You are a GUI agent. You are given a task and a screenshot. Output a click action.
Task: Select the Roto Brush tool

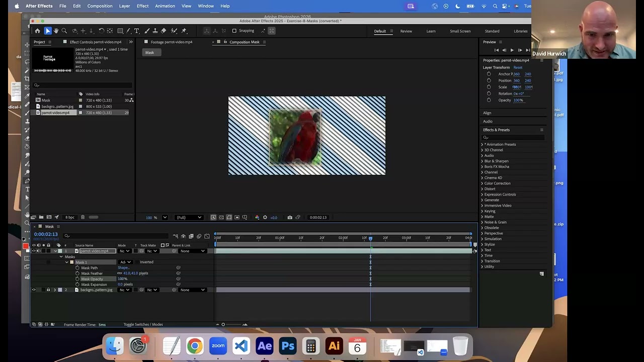click(x=174, y=31)
